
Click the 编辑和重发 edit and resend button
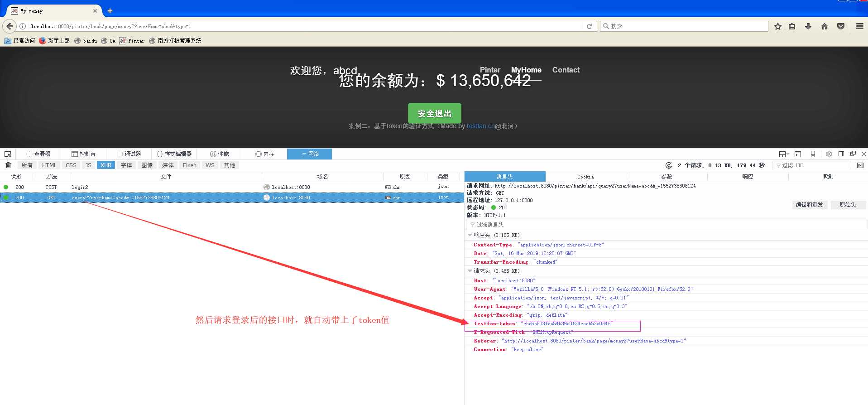809,205
